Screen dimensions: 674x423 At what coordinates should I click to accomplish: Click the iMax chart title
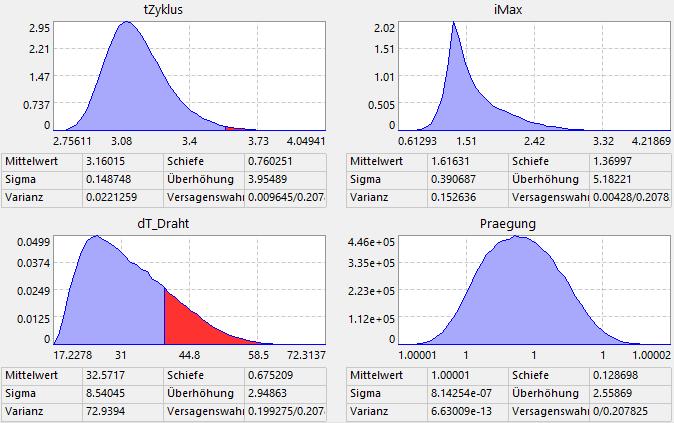point(506,9)
